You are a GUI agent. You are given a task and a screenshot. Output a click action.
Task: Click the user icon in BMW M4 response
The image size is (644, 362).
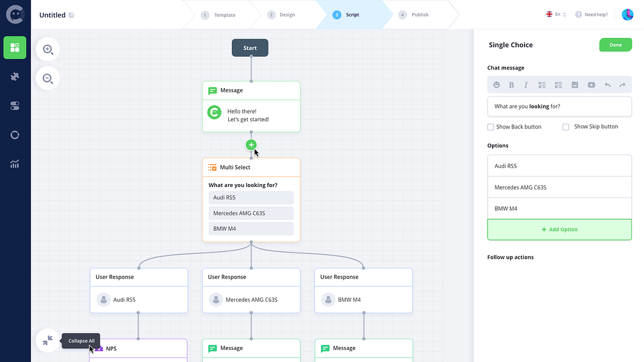point(328,300)
